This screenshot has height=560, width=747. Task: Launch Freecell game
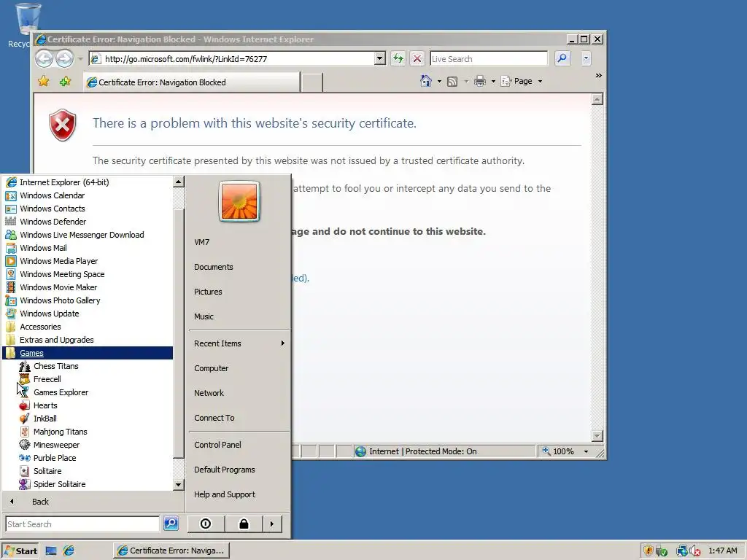(47, 379)
